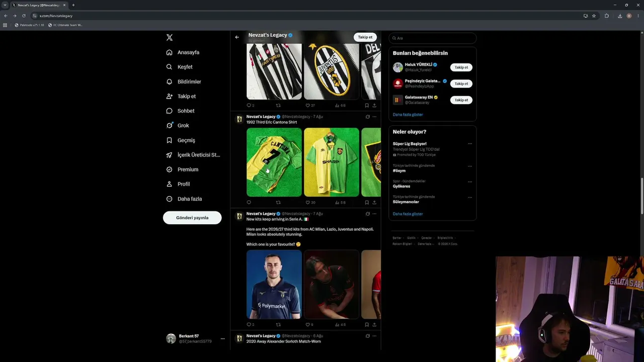Share the 1992 Third Eric Cantona Shirt post
Screen dimensions: 644x362
pos(374,203)
